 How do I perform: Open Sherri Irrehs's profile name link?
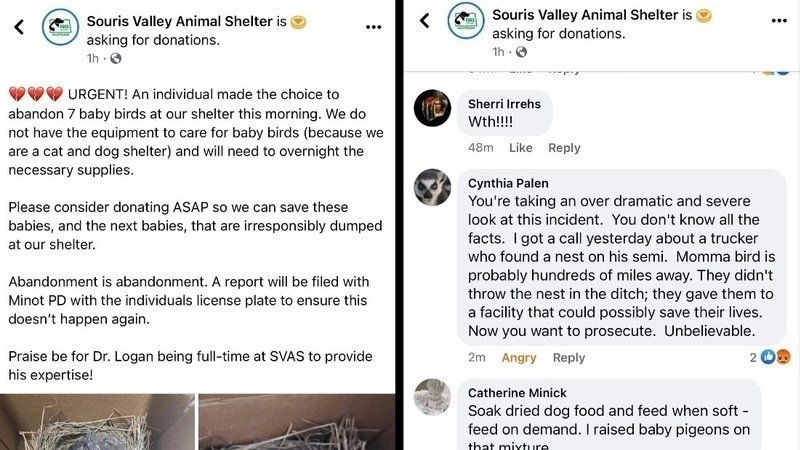tap(503, 103)
